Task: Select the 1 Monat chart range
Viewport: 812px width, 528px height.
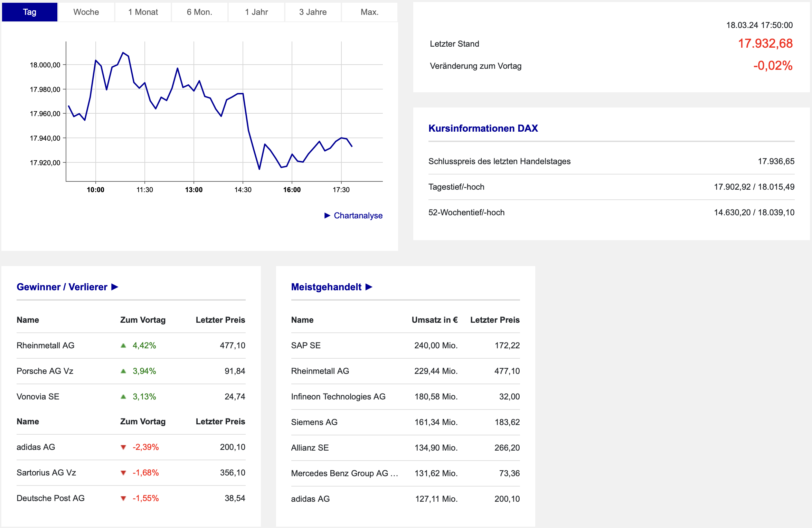Action: pyautogui.click(x=143, y=12)
